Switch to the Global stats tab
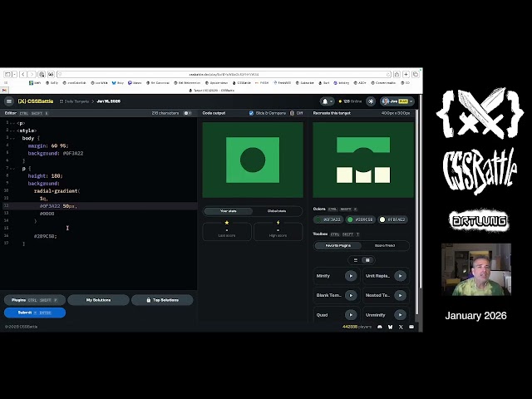Image resolution: width=532 pixels, height=399 pixels. [x=277, y=211]
